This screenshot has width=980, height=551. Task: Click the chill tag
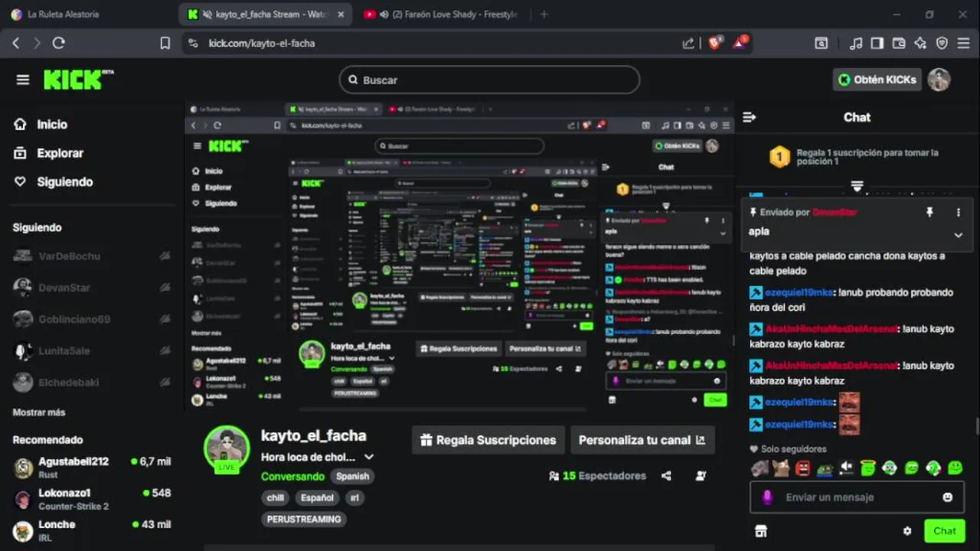(276, 497)
